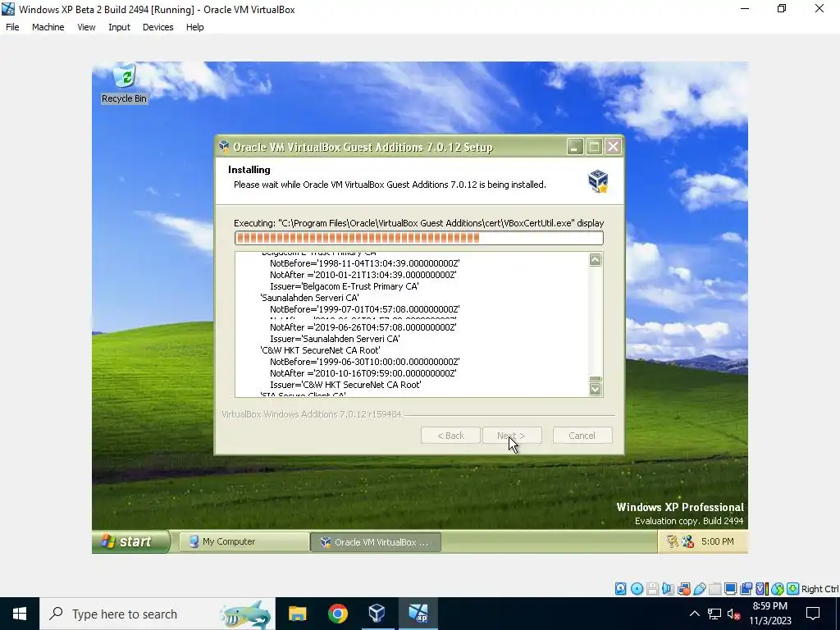The image size is (840, 630).
Task: Open the USB devices indicator
Action: [x=700, y=589]
